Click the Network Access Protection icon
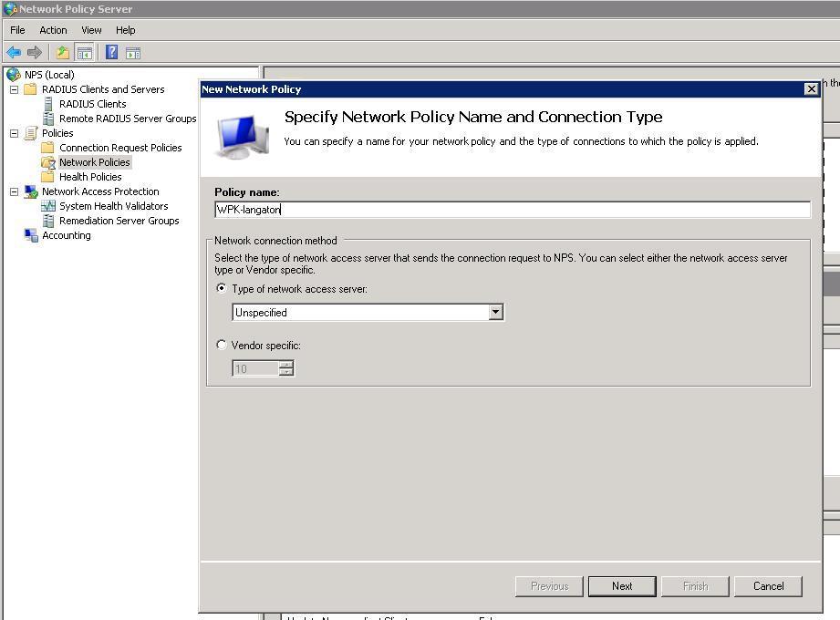The width and height of the screenshot is (840, 620). (31, 191)
